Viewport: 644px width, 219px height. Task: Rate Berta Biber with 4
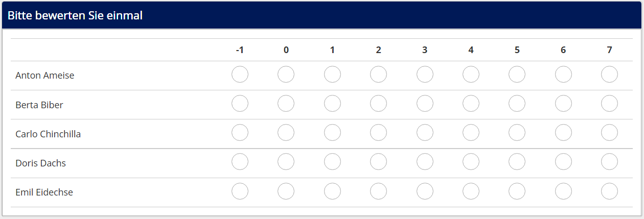click(471, 104)
